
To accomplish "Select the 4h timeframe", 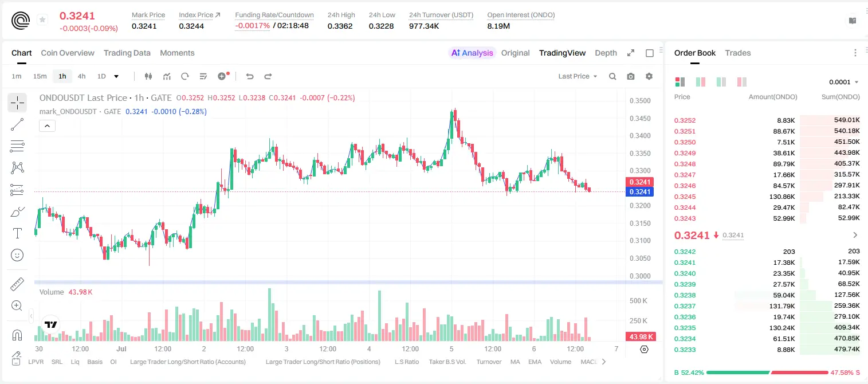I will click(x=82, y=76).
